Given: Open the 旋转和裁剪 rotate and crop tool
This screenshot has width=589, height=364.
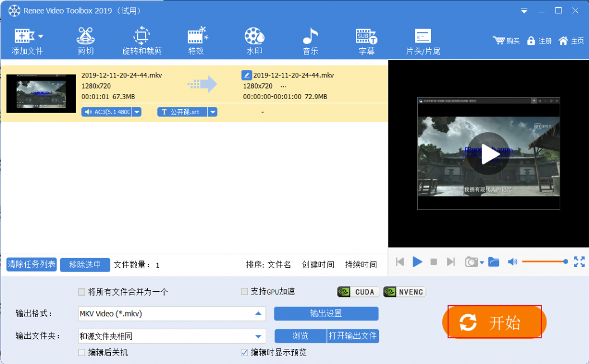Looking at the screenshot, I should point(142,41).
